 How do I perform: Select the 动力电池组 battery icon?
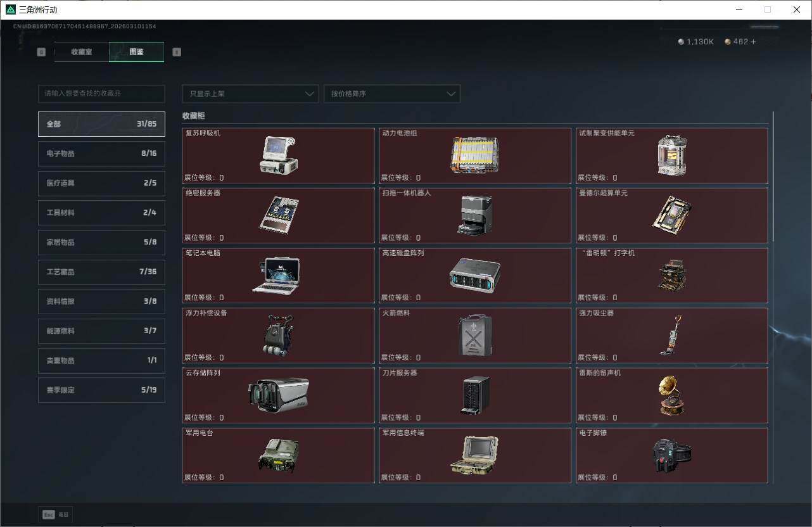pos(474,155)
